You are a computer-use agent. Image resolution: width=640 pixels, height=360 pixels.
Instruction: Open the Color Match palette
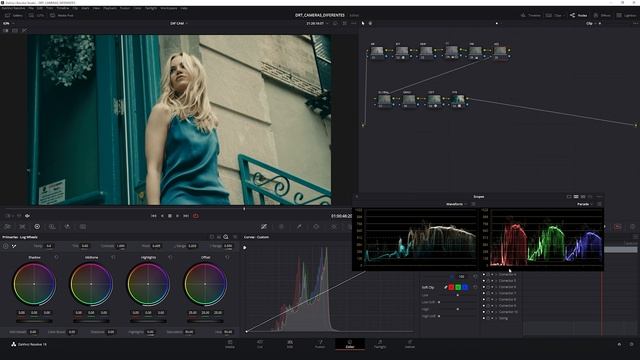pos(22,227)
